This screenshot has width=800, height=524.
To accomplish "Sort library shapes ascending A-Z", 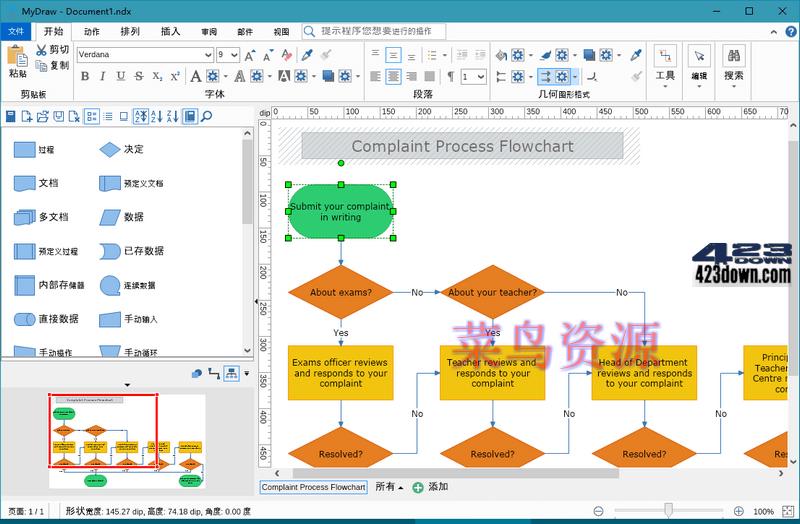I will point(157,116).
